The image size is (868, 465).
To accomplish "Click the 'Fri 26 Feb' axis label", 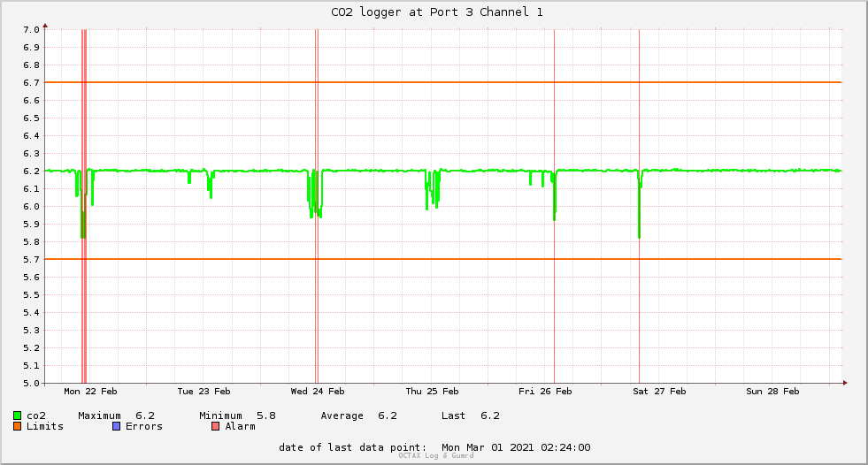I will click(545, 392).
